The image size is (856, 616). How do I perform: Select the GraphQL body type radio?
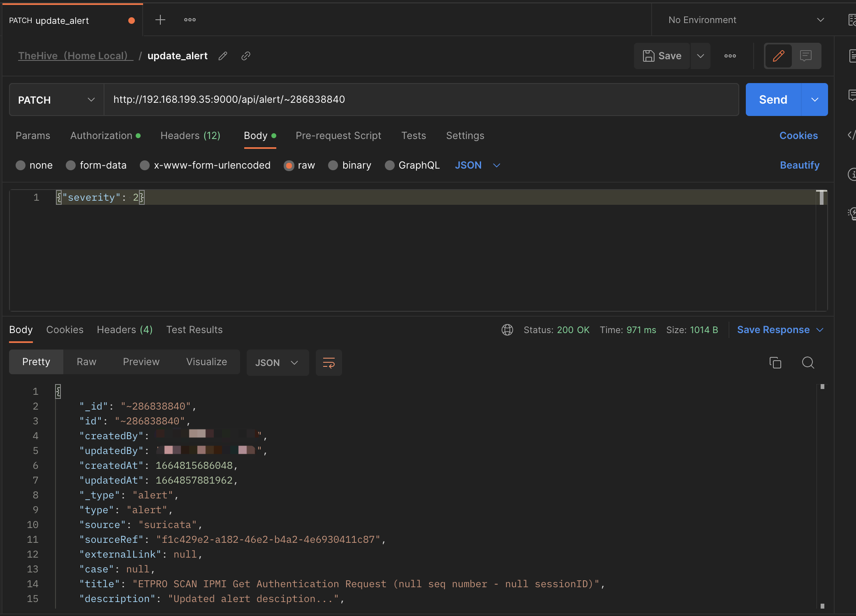click(x=389, y=165)
